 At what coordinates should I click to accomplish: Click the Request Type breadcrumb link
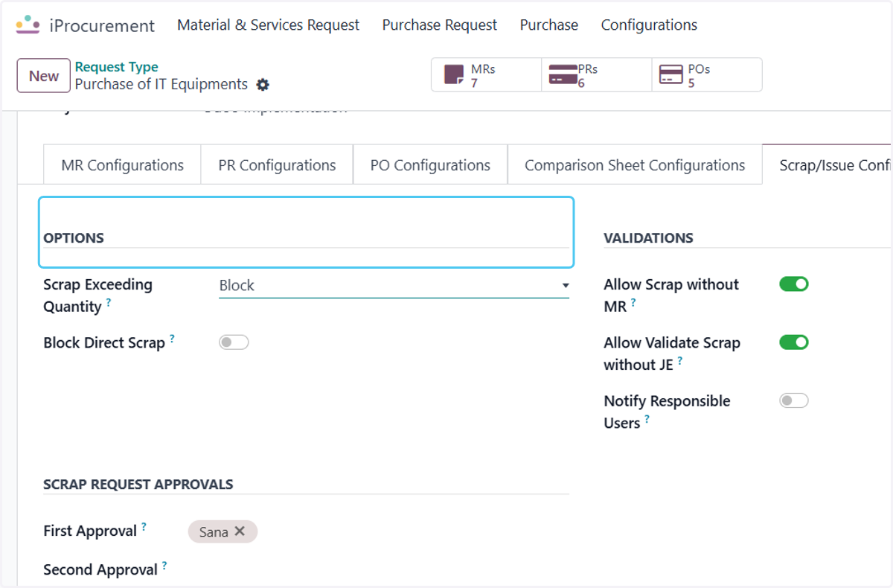pyautogui.click(x=117, y=67)
